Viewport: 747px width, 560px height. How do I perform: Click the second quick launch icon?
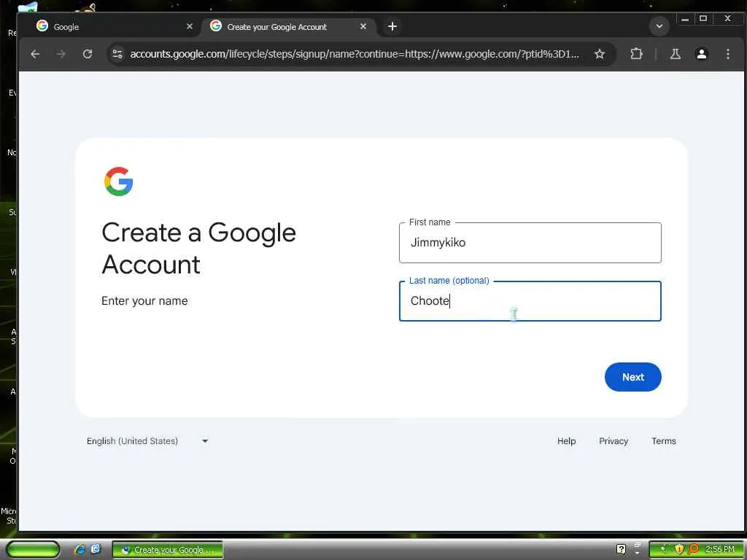pos(96,549)
